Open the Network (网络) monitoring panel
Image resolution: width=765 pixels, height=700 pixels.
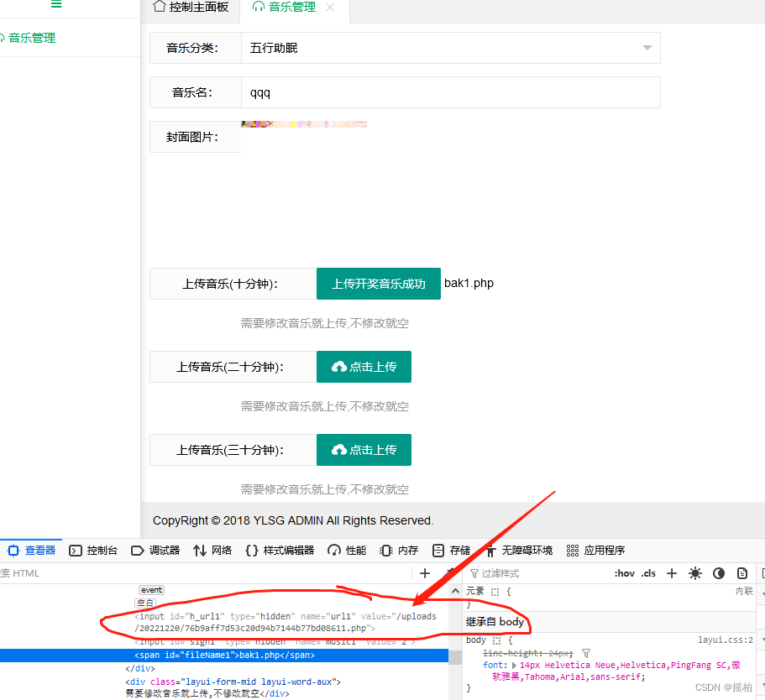(212, 550)
